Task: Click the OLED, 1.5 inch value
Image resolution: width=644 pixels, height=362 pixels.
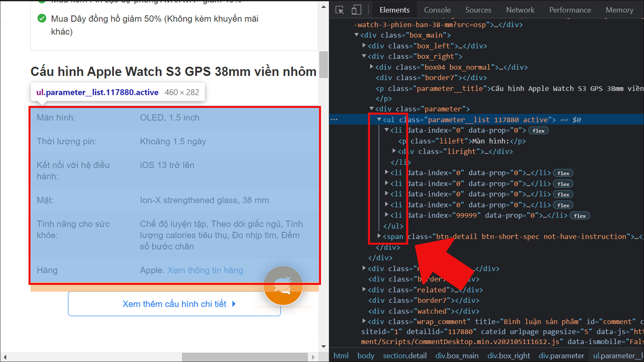Action: tap(169, 118)
